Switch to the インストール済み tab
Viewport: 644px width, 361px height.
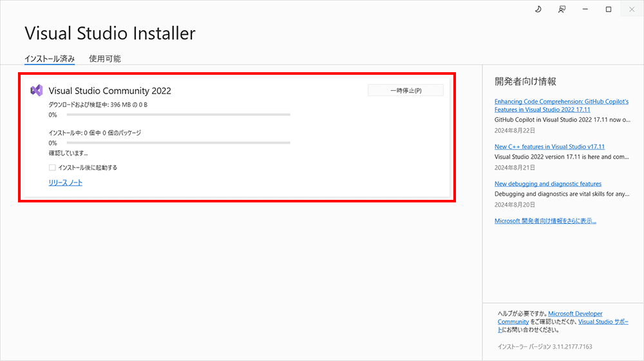tap(50, 59)
